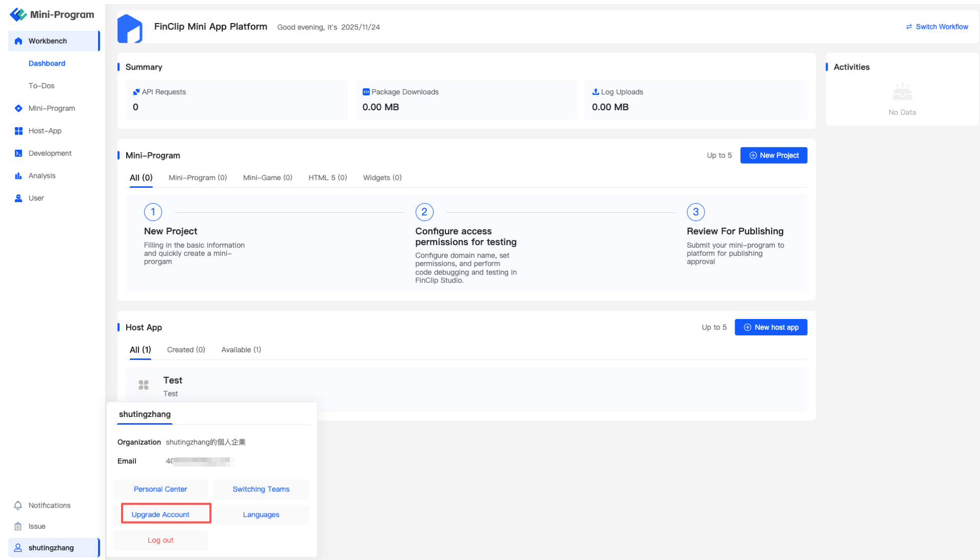
Task: Switch to the HTML 5 (0) tab
Action: point(327,178)
